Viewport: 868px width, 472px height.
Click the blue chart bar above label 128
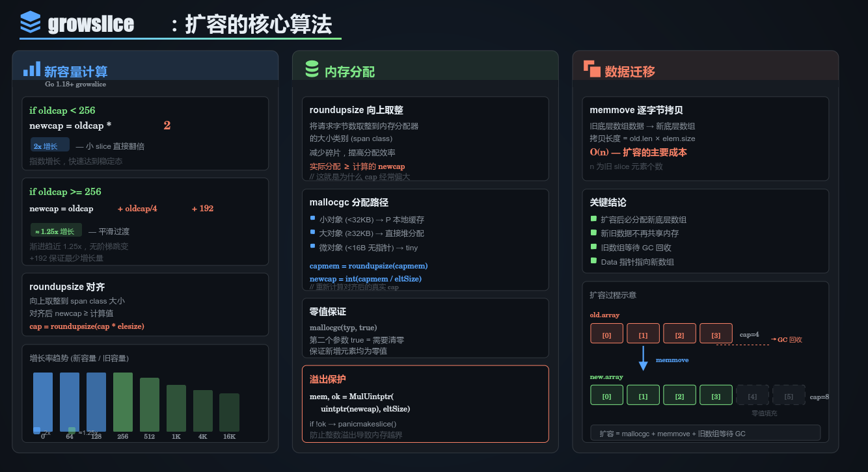pyautogui.click(x=96, y=402)
